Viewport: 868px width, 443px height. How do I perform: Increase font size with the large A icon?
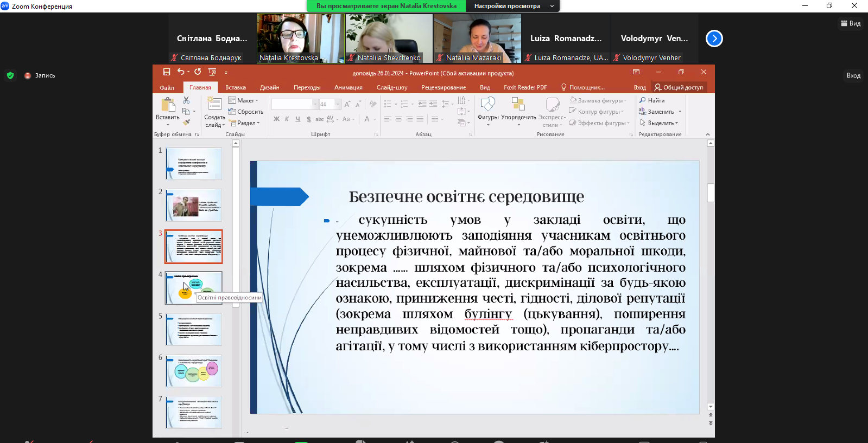[x=347, y=104]
